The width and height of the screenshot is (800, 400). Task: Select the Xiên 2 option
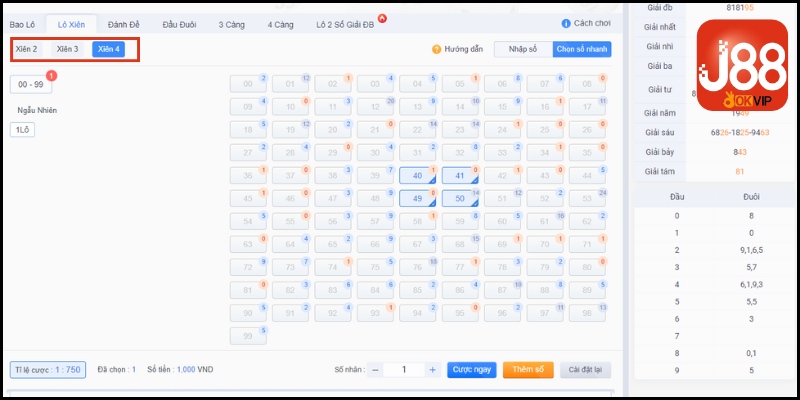pyautogui.click(x=27, y=49)
